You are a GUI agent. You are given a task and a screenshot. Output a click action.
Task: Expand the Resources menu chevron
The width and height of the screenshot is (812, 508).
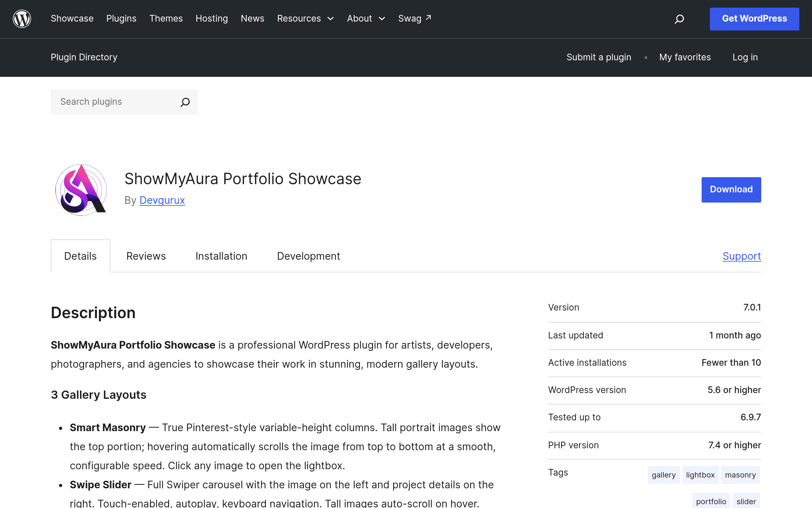pyautogui.click(x=331, y=19)
